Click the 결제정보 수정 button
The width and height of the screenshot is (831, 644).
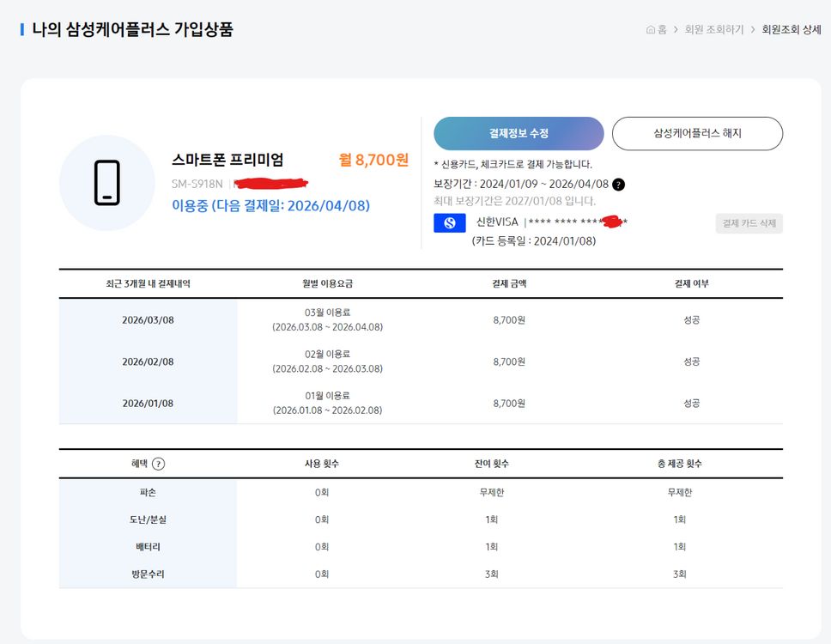[518, 134]
